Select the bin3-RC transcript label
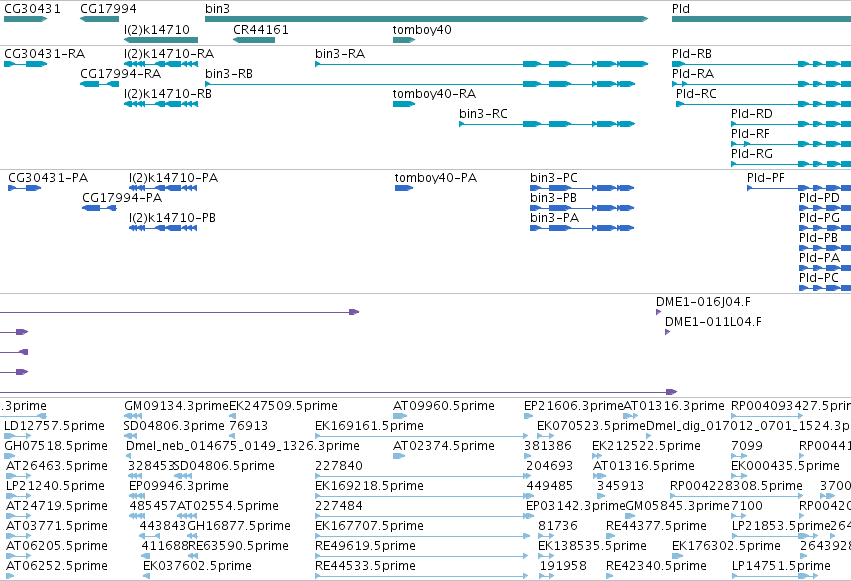Viewport: 851px width, 581px height. pos(483,114)
